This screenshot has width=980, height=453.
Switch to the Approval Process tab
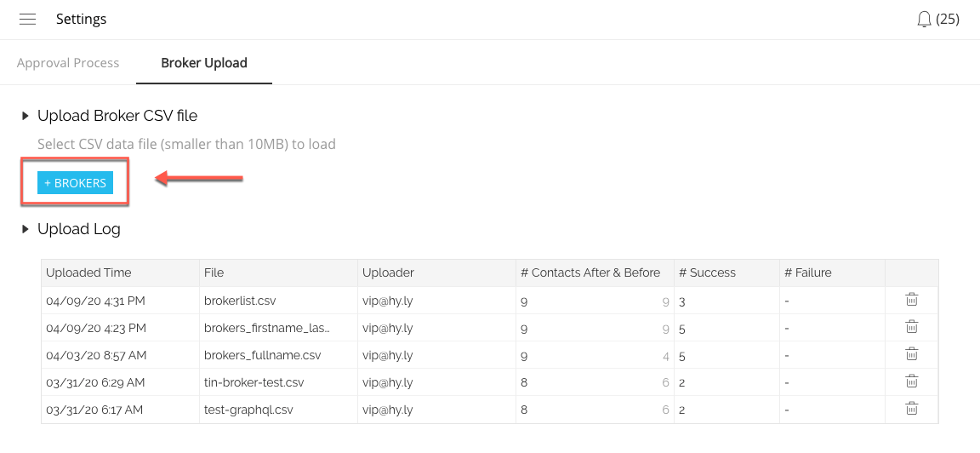click(68, 63)
